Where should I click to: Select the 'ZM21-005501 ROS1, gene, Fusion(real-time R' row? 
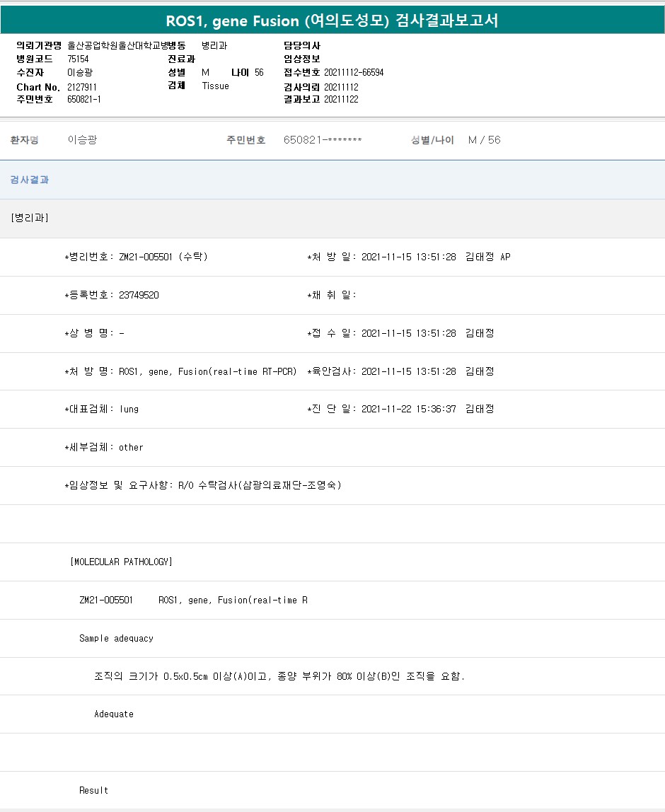(x=194, y=601)
